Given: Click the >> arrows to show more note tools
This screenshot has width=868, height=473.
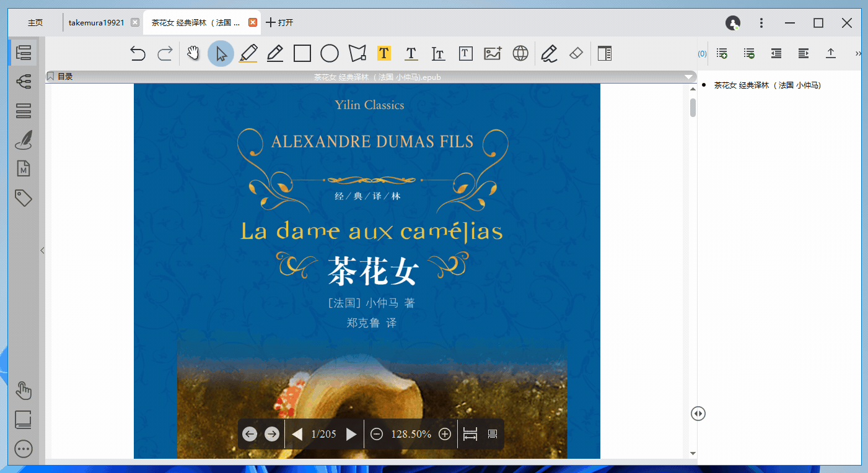Looking at the screenshot, I should [x=859, y=53].
